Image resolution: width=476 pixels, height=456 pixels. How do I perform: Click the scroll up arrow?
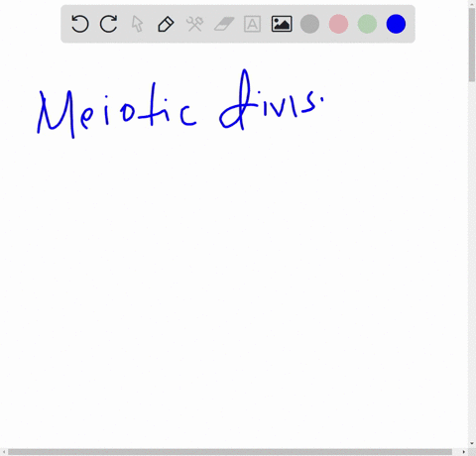pyautogui.click(x=472, y=3)
